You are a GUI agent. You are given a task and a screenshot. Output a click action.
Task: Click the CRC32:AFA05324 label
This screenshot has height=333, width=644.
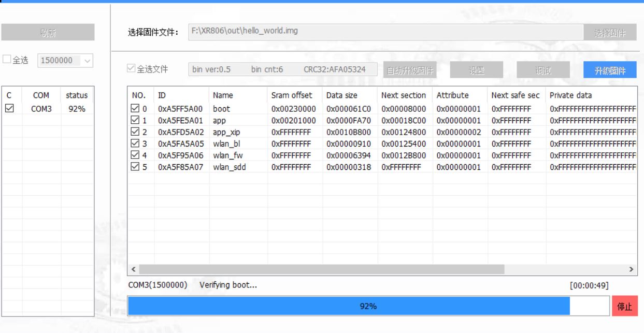point(335,70)
